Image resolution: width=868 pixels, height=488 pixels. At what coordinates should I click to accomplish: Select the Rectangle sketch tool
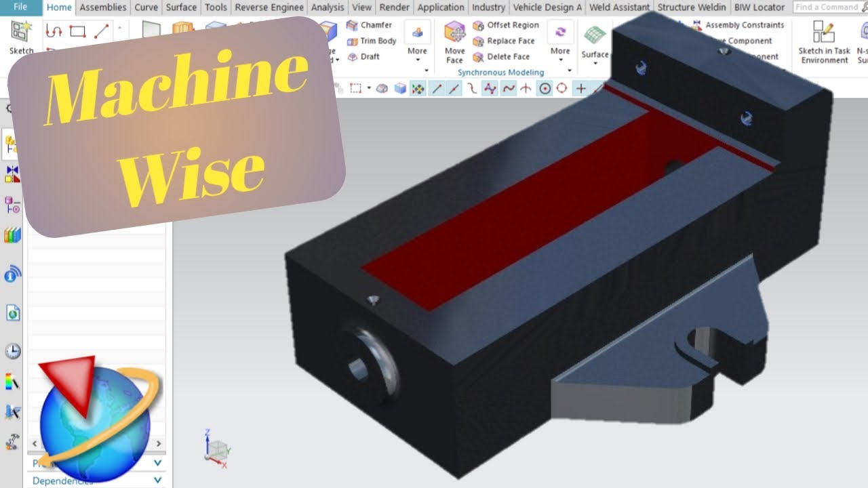click(77, 31)
